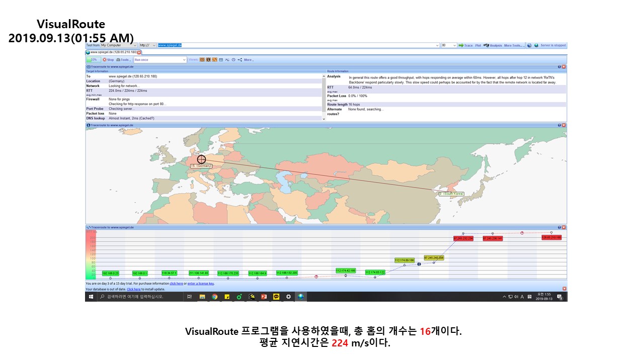Open KakaoTalk from the taskbar
Screen dimensions: 644x362
click(x=276, y=297)
